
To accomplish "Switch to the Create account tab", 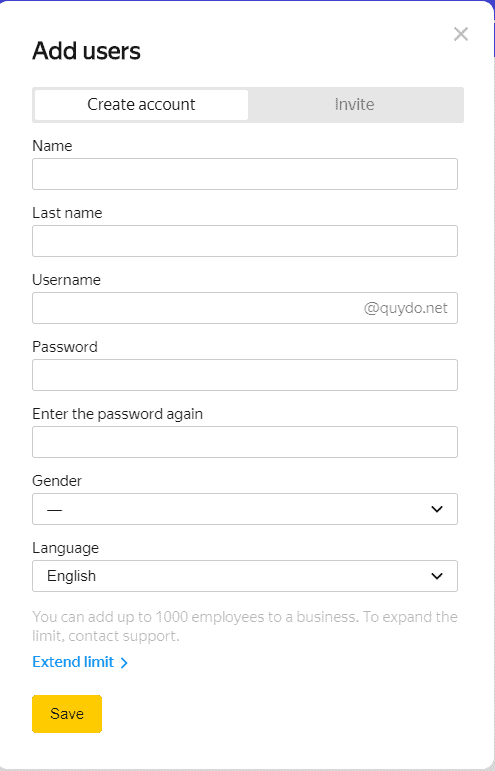I will click(x=141, y=105).
